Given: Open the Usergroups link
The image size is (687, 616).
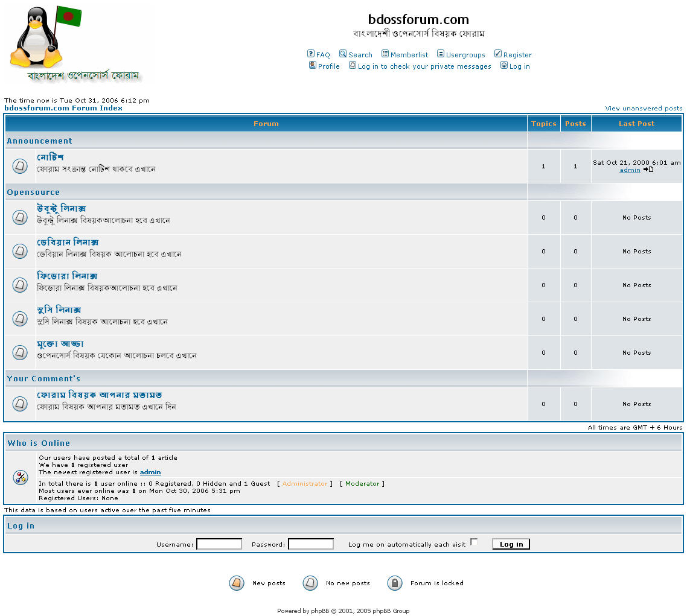Looking at the screenshot, I should [465, 55].
